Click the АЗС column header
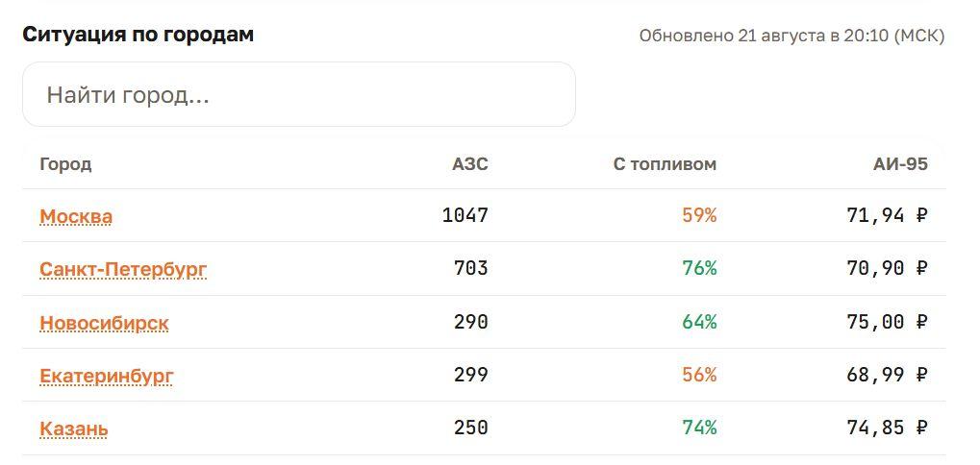The image size is (980, 465). (x=470, y=164)
